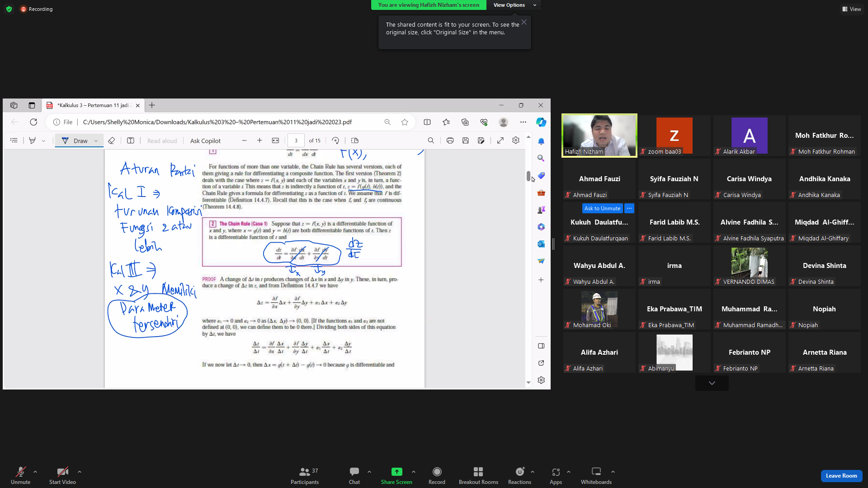Open Edge split screen

pos(427,122)
